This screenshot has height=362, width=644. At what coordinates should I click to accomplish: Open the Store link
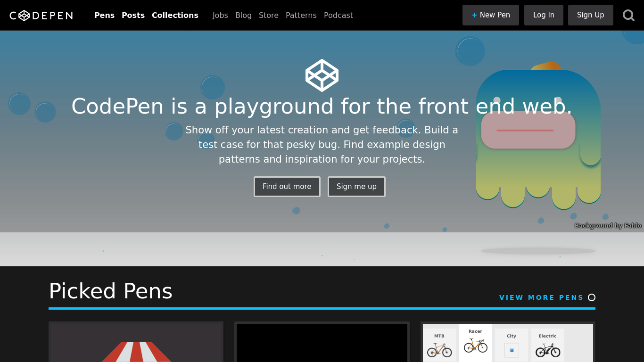(x=269, y=15)
